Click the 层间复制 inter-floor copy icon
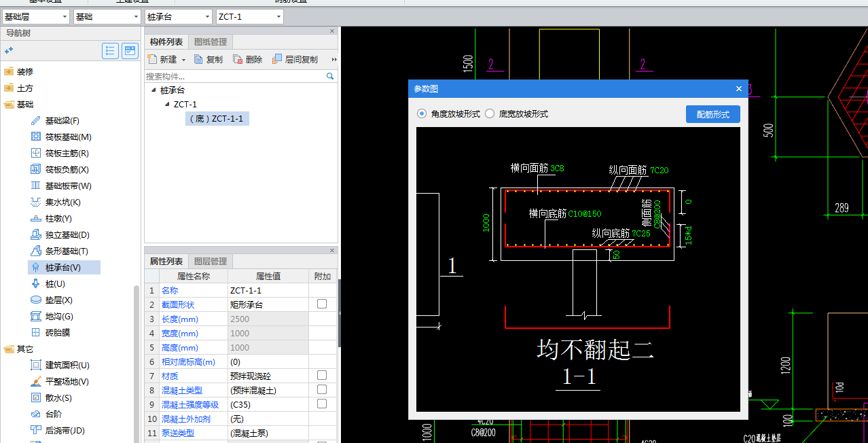This screenshot has height=443, width=868. click(x=277, y=60)
